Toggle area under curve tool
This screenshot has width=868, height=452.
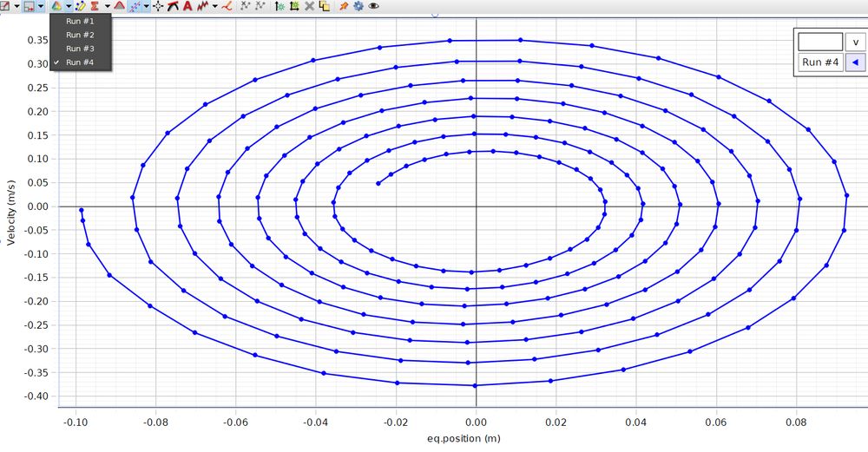click(x=119, y=5)
